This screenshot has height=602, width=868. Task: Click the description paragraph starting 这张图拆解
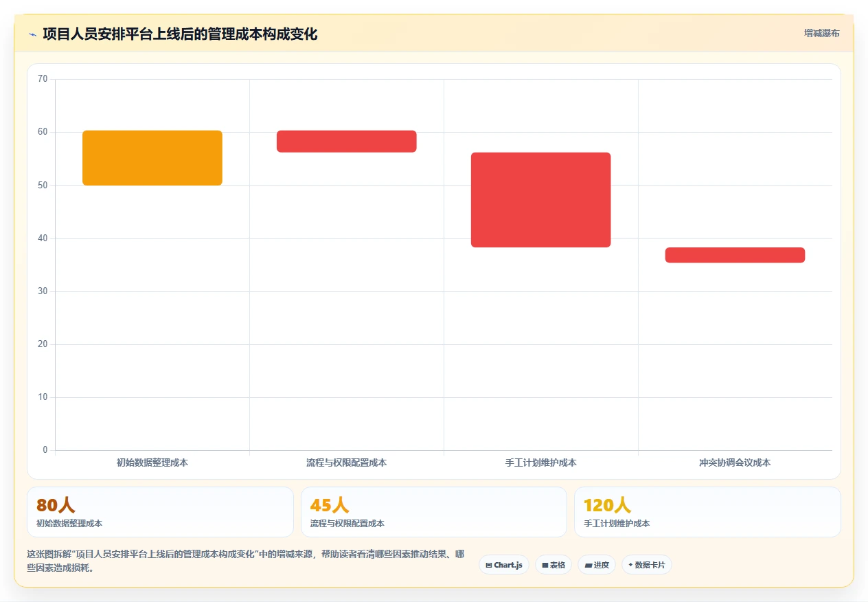click(246, 561)
